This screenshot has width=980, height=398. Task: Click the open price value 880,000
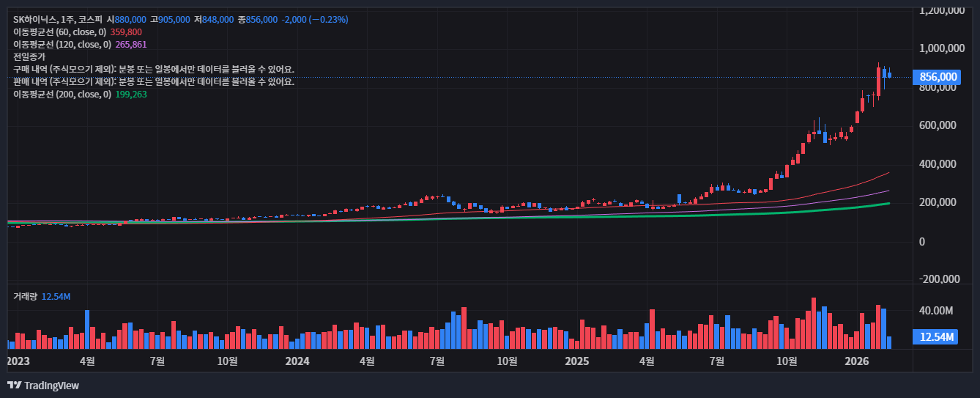pos(131,19)
